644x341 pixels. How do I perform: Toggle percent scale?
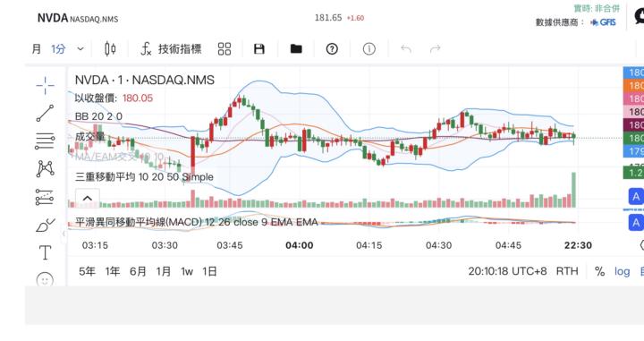[599, 271]
